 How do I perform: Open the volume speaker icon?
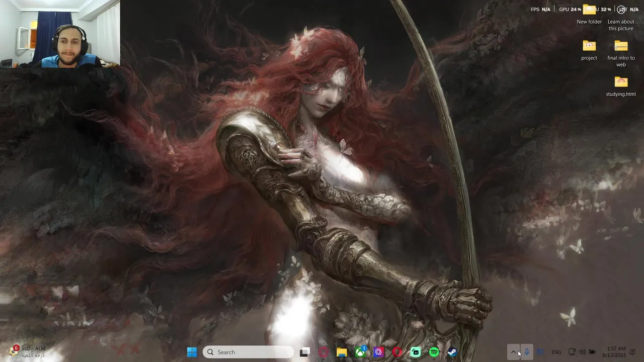tap(582, 352)
